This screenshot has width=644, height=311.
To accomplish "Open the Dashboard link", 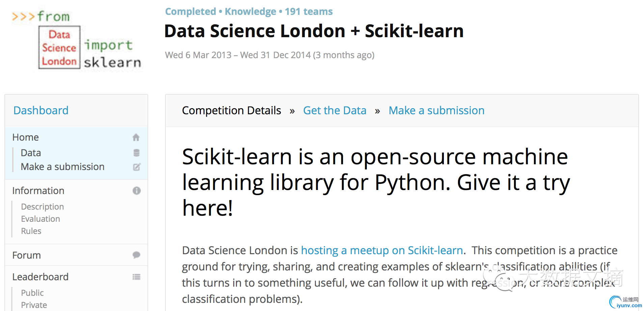I will click(x=41, y=110).
